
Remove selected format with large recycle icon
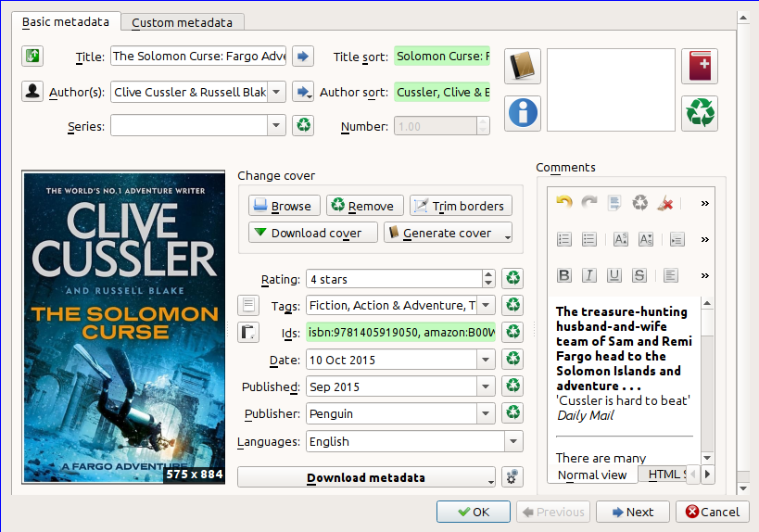pos(700,113)
